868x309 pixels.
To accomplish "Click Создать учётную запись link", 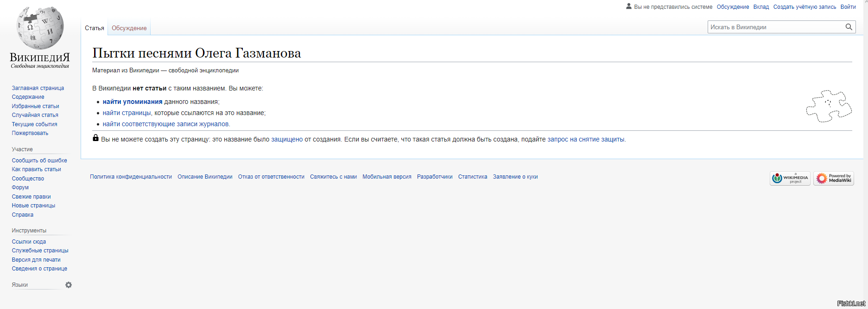I will click(x=805, y=7).
